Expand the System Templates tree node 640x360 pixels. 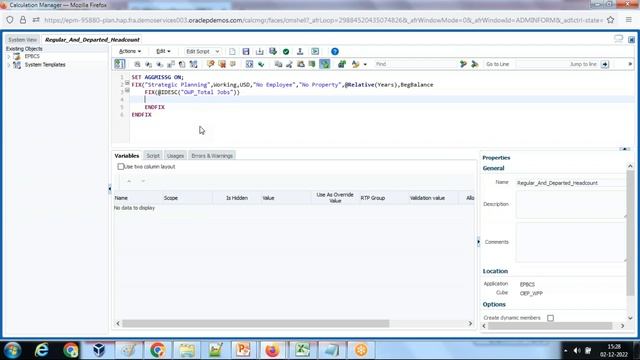pos(9,65)
